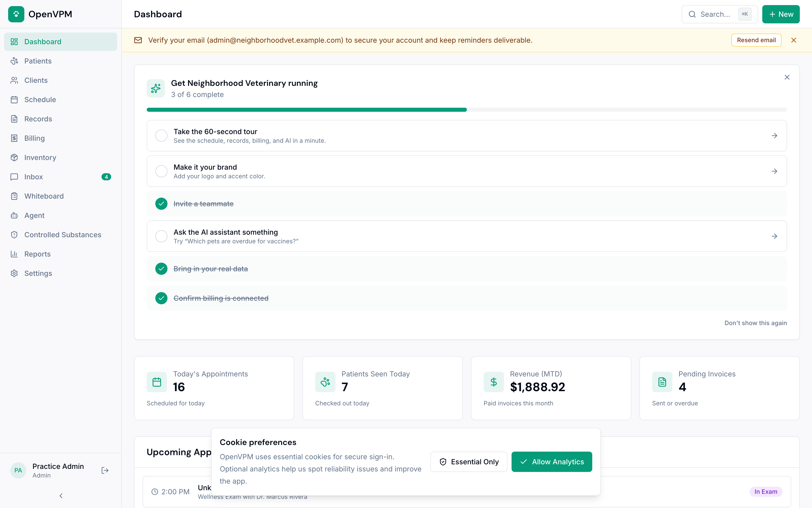Select Records in the sidebar
812x508 pixels.
[61, 119]
